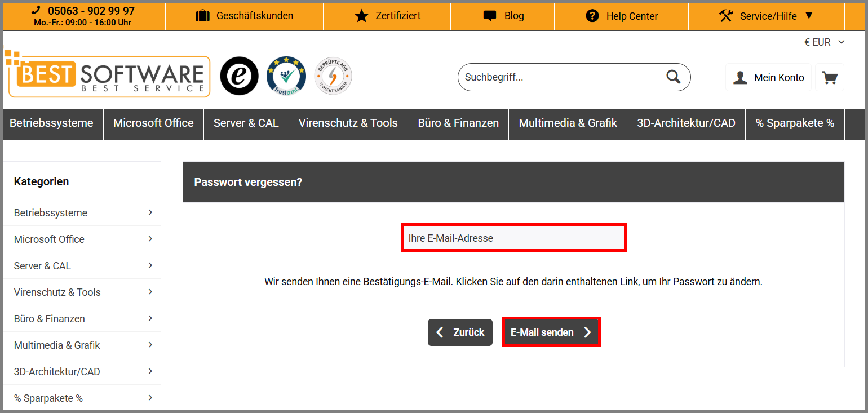The height and width of the screenshot is (413, 868).
Task: Open the EUR currency dropdown
Action: [825, 42]
